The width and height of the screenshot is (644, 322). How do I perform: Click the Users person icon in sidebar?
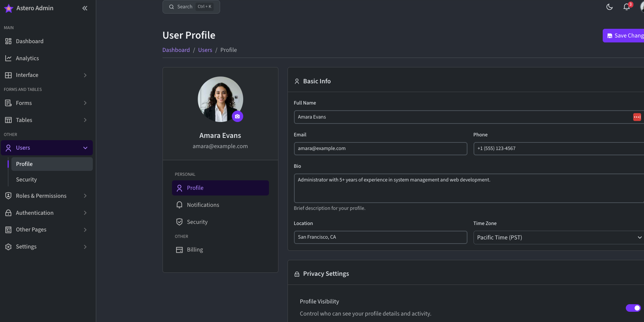8,148
